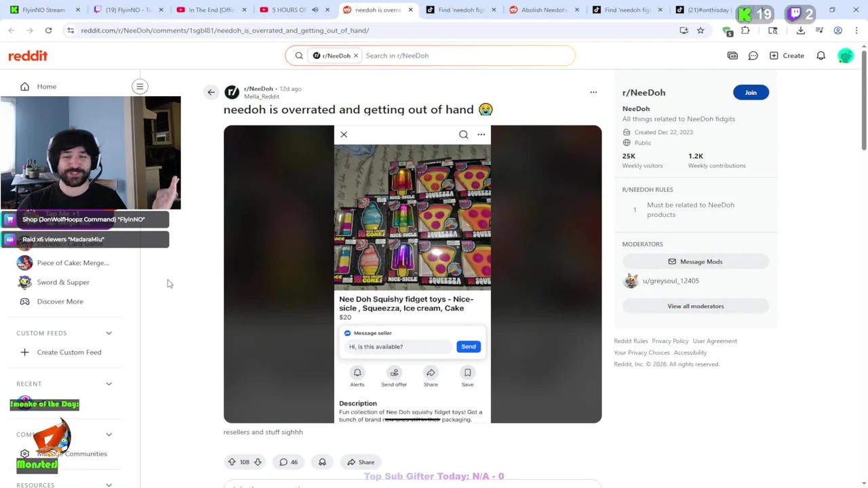The image size is (868, 488).
Task: Go back with the post's back arrow
Action: 211,92
